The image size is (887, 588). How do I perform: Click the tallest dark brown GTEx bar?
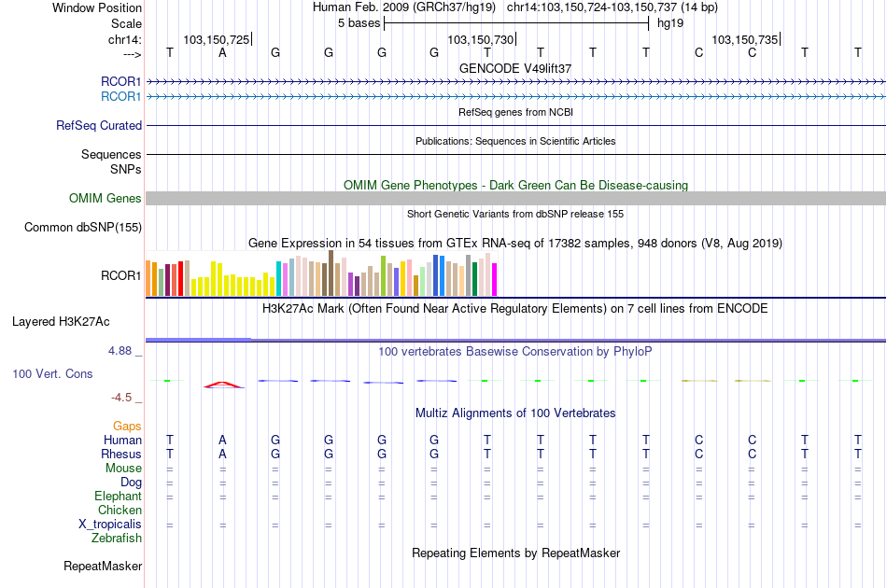[x=331, y=273]
